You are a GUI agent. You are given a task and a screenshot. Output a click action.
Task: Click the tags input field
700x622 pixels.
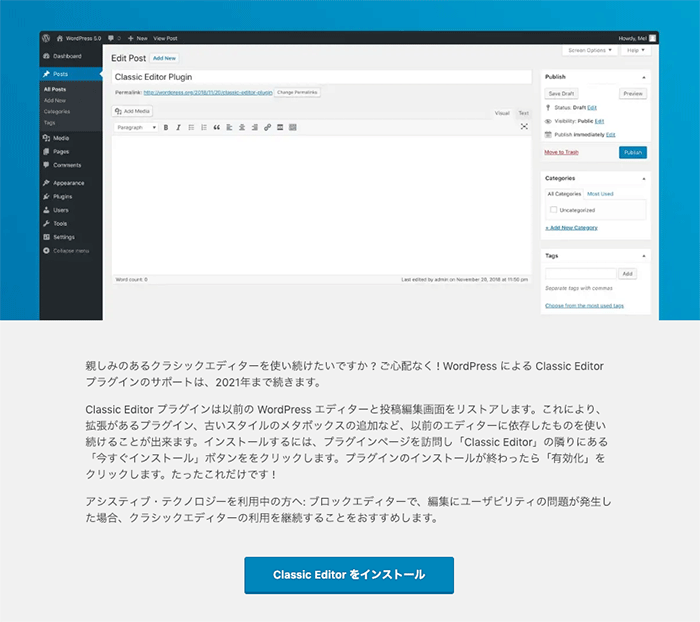(x=580, y=274)
